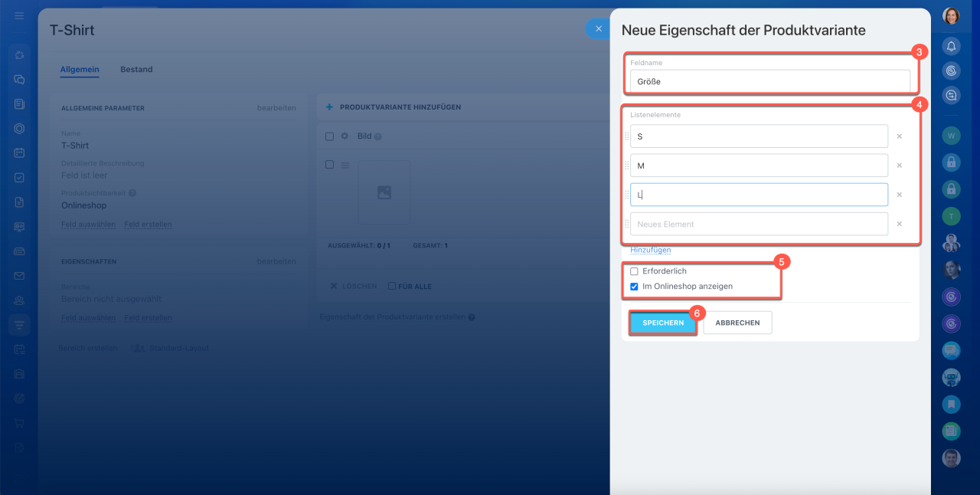980x495 pixels.
Task: Click the Onlineshop visibility value
Action: tap(83, 205)
